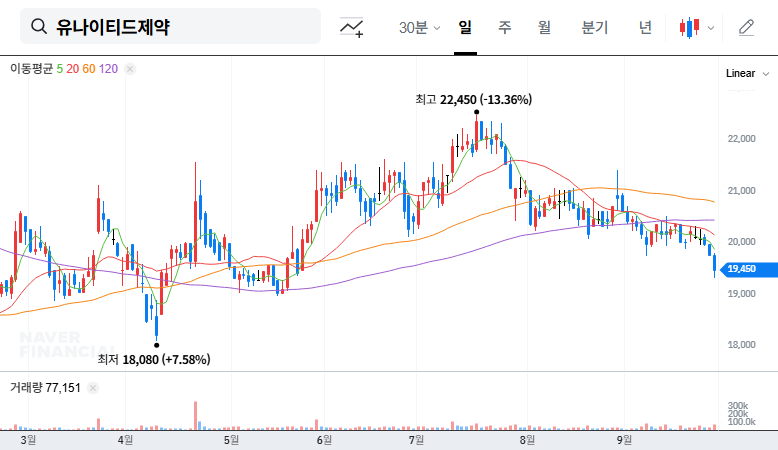Click the 18,000 price axis label
Screen dimensions: 778x450
pos(741,344)
